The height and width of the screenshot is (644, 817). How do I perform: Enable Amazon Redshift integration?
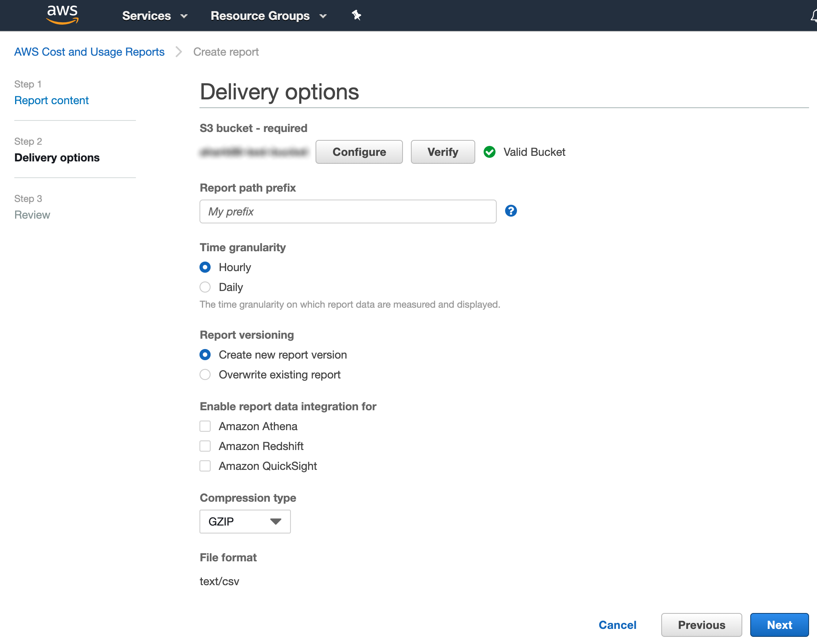click(205, 446)
